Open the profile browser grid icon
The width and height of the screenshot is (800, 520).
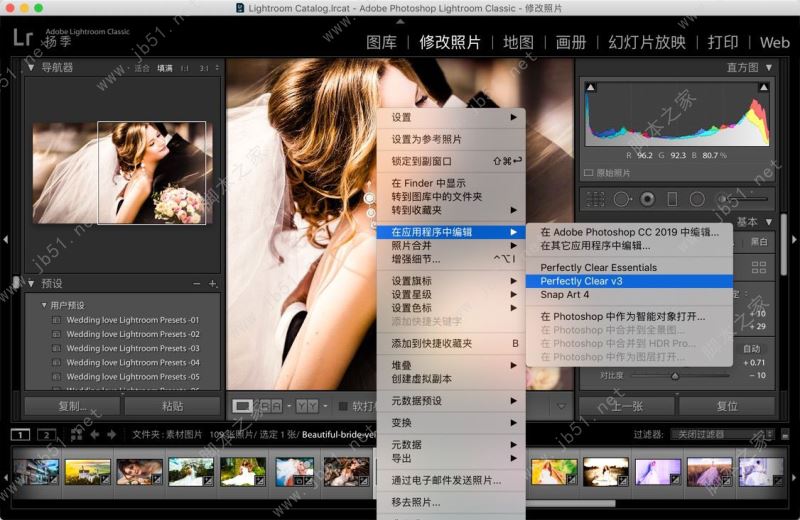[x=759, y=267]
